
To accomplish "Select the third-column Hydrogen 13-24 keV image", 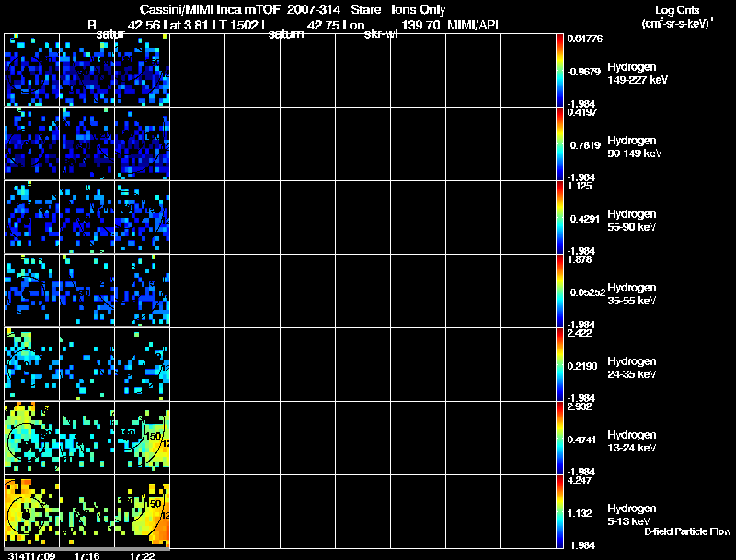I will [143, 438].
